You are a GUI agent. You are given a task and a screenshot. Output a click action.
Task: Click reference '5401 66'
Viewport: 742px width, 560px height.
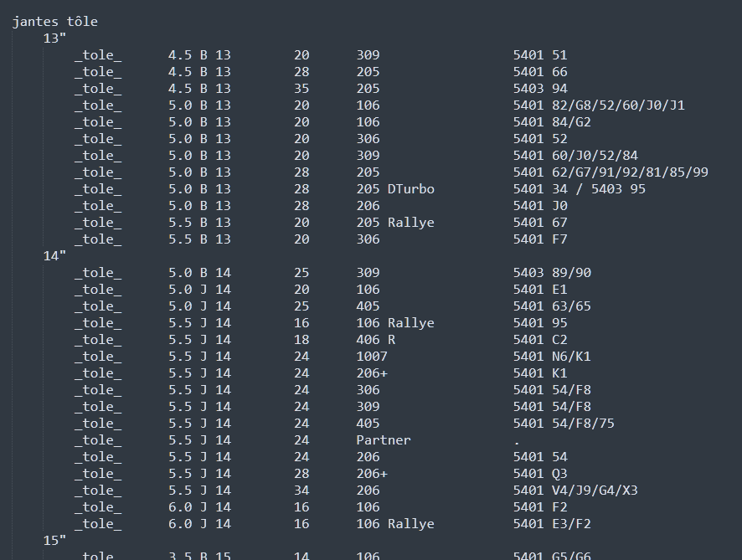click(540, 72)
